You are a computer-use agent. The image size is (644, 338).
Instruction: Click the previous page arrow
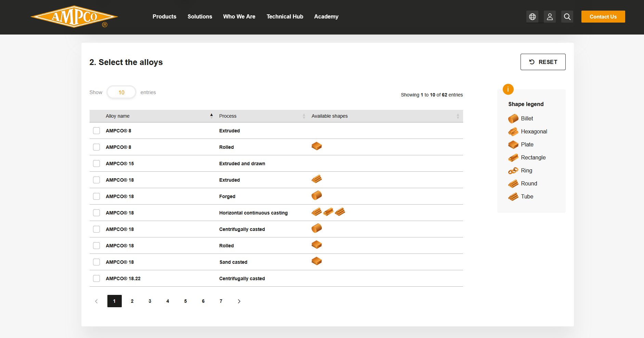(96, 301)
